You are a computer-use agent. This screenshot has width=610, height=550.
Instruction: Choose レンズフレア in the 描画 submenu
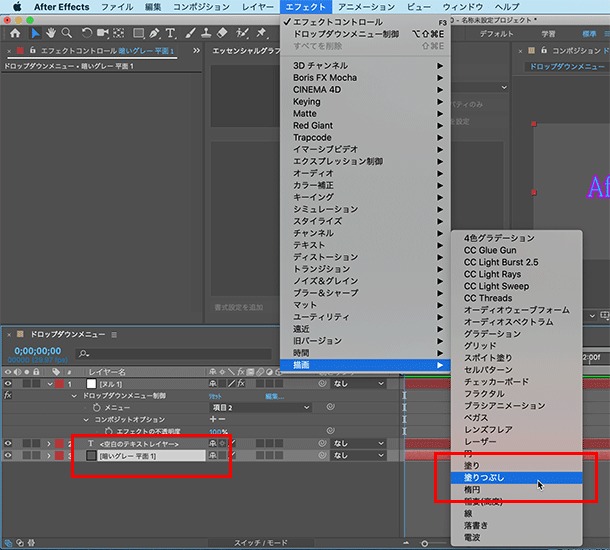coord(516,429)
